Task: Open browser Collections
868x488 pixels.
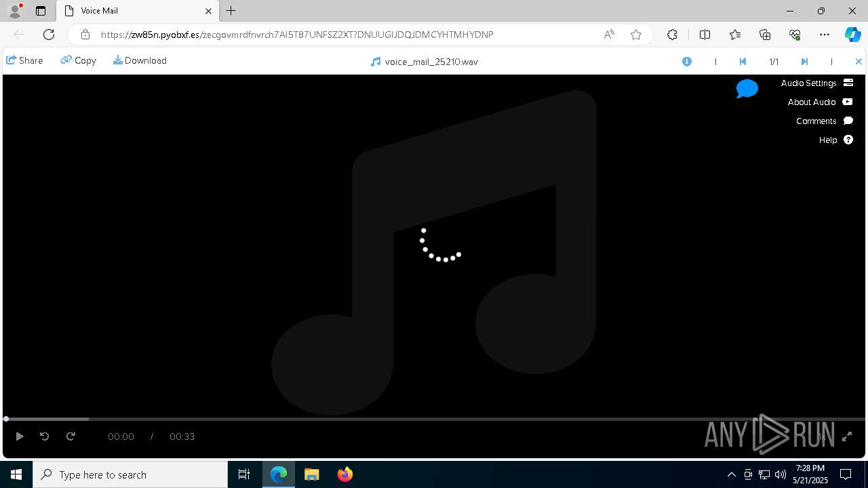Action: click(765, 35)
